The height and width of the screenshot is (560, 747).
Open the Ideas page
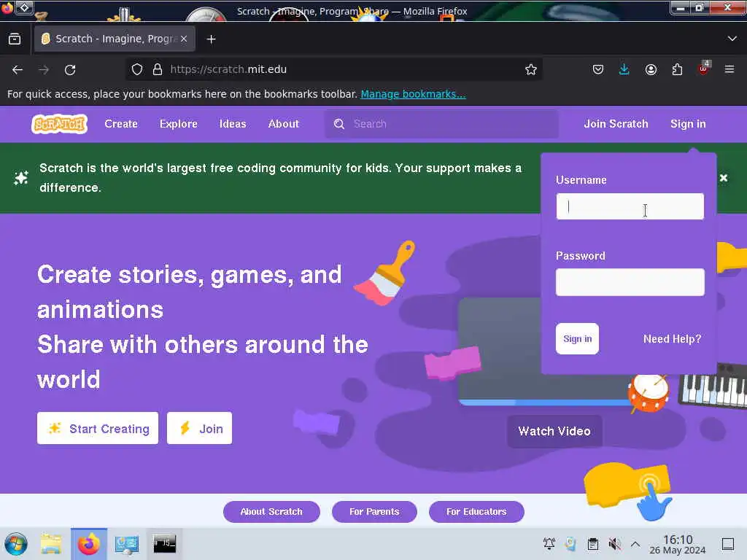[x=233, y=124]
